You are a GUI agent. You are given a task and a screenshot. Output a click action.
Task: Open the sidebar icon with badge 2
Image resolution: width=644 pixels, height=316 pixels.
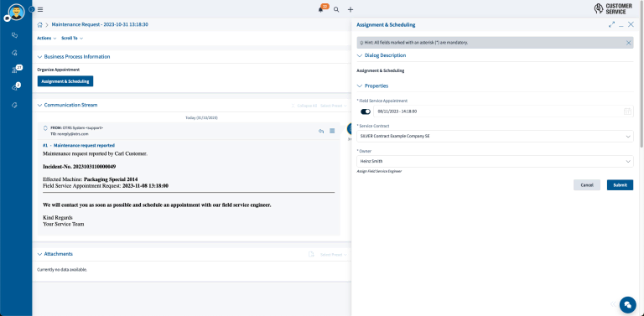[16, 87]
